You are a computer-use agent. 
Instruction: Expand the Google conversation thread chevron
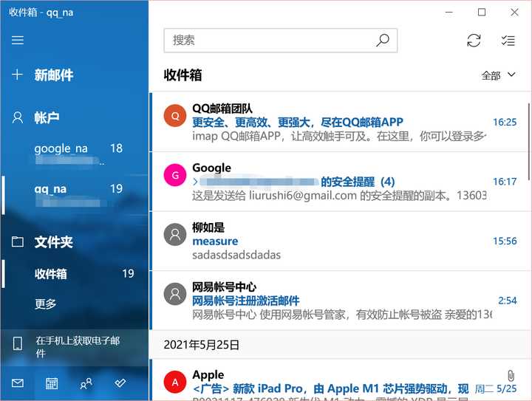point(195,182)
